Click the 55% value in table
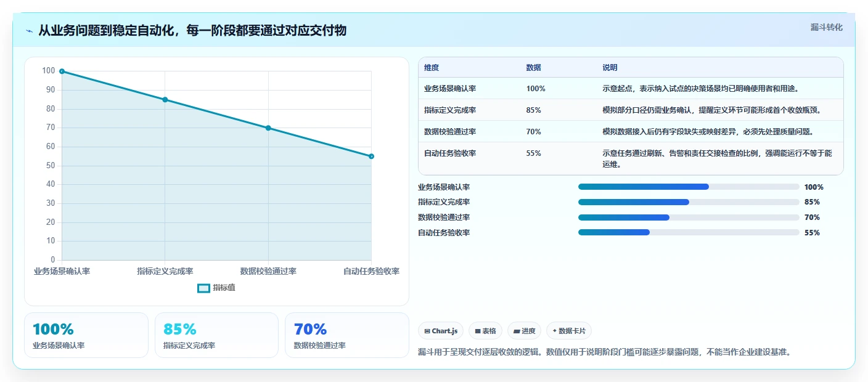The height and width of the screenshot is (382, 868). [534, 153]
